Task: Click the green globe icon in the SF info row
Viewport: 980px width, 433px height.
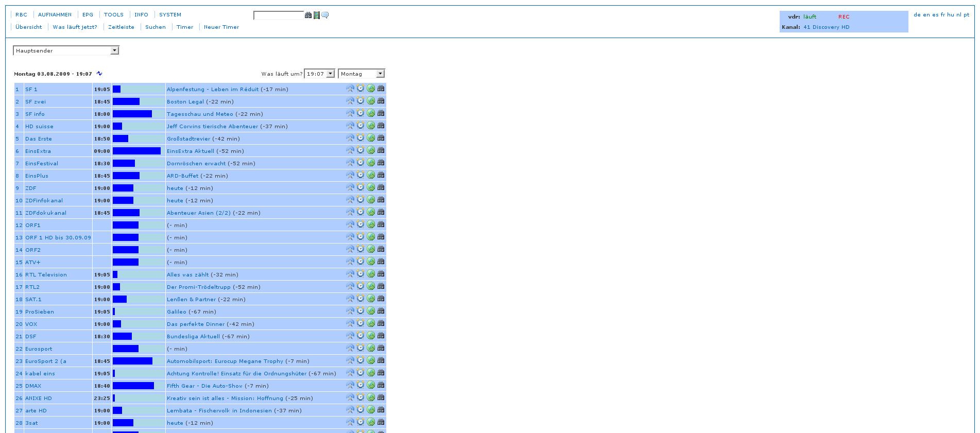Action: (x=371, y=113)
